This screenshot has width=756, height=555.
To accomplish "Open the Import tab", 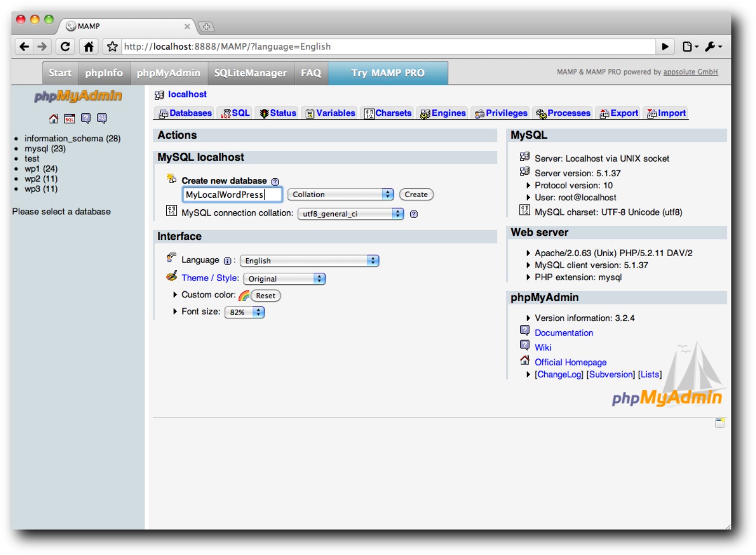I will (x=666, y=113).
